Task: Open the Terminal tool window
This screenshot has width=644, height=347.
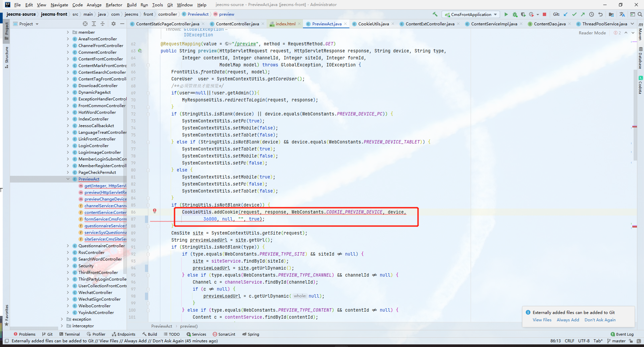Action: [x=69, y=334]
